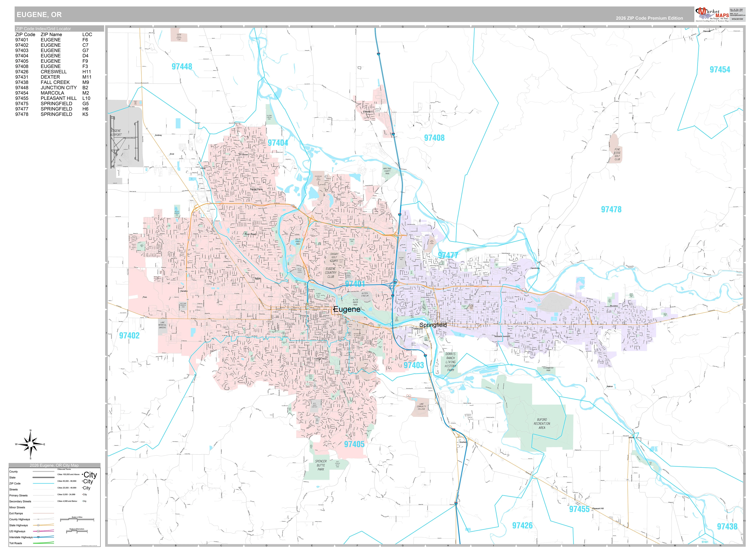Click the Natron place label
Screen dimensions: 756x554
coord(610,386)
